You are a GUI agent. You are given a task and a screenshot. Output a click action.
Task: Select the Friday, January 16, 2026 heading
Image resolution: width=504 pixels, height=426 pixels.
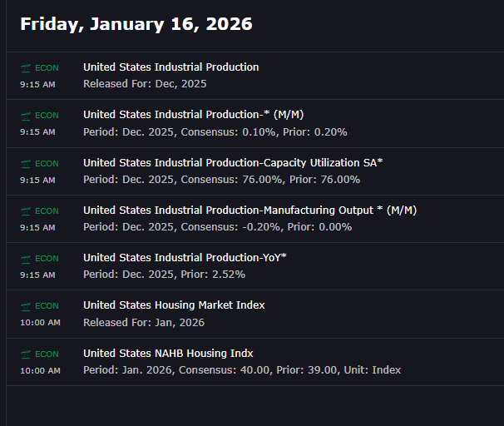136,24
